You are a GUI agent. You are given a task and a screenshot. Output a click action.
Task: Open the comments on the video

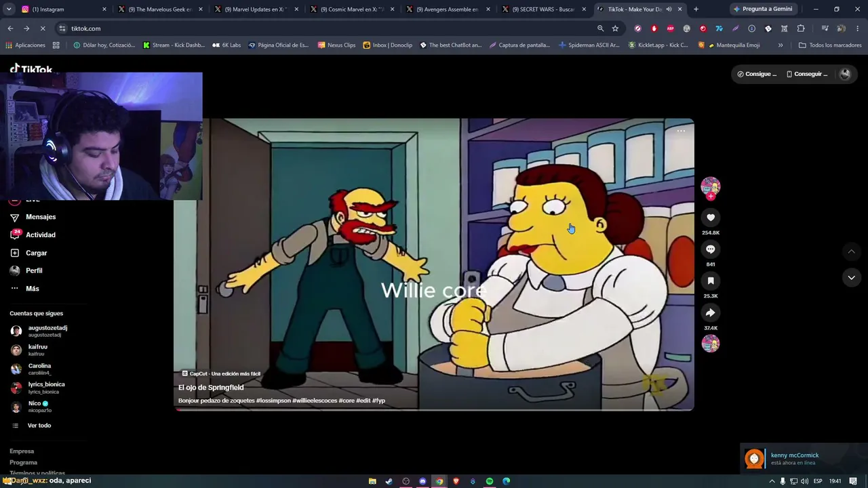tap(710, 249)
